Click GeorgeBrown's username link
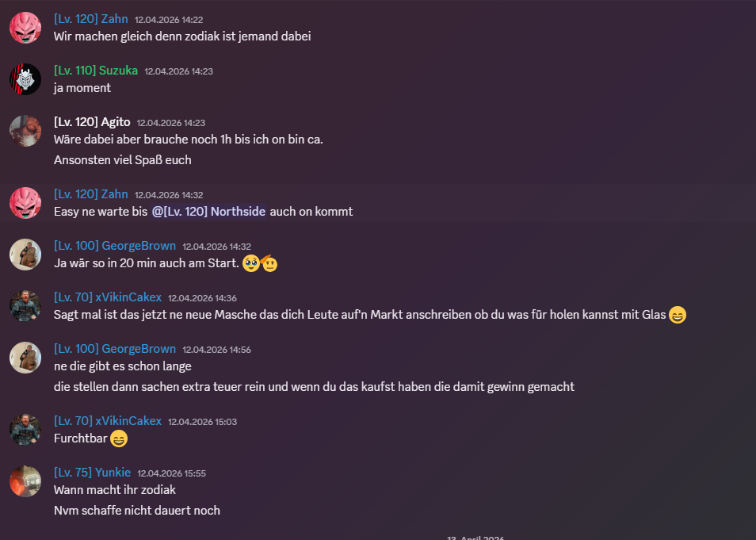This screenshot has height=540, width=756. tap(116, 246)
